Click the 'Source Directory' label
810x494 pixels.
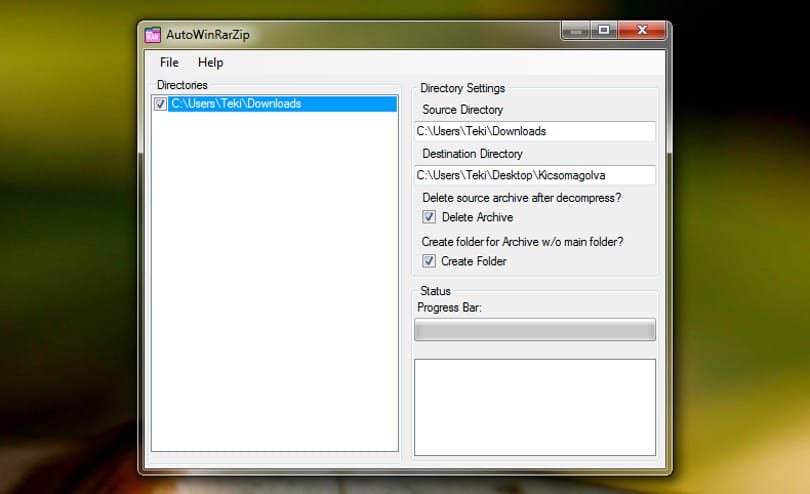point(462,110)
